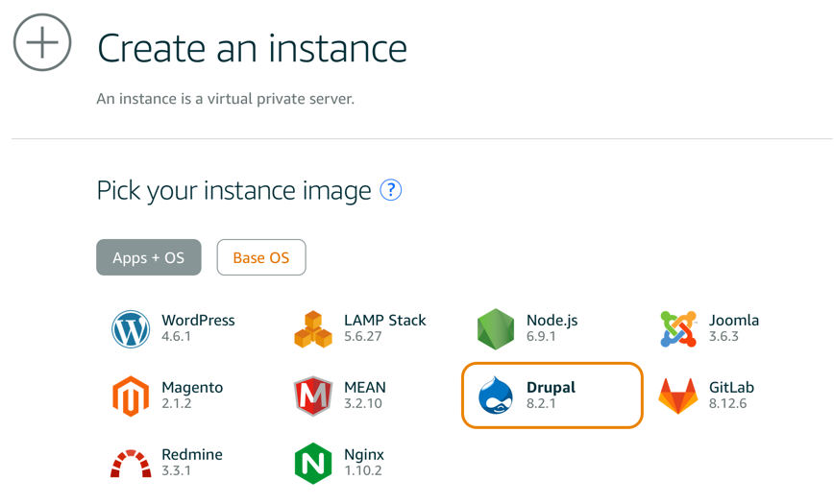Click the Joomla logo icon
834x504 pixels.
click(x=678, y=329)
